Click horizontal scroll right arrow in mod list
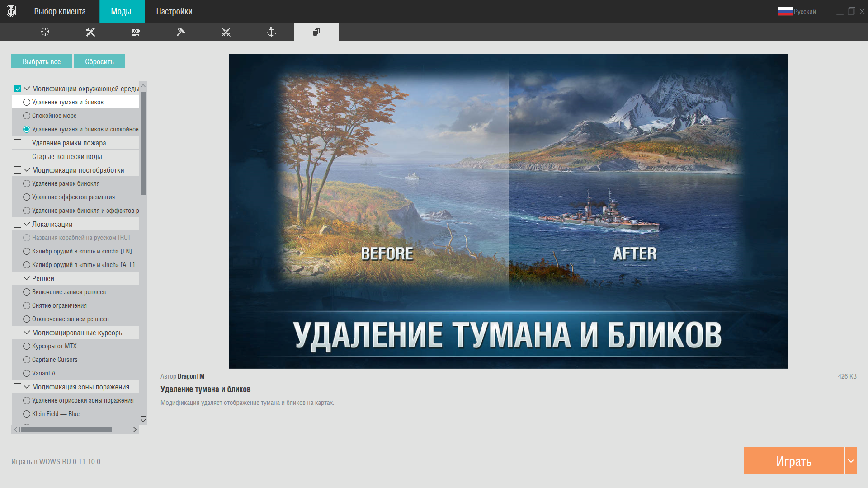The height and width of the screenshot is (488, 868). [x=134, y=429]
